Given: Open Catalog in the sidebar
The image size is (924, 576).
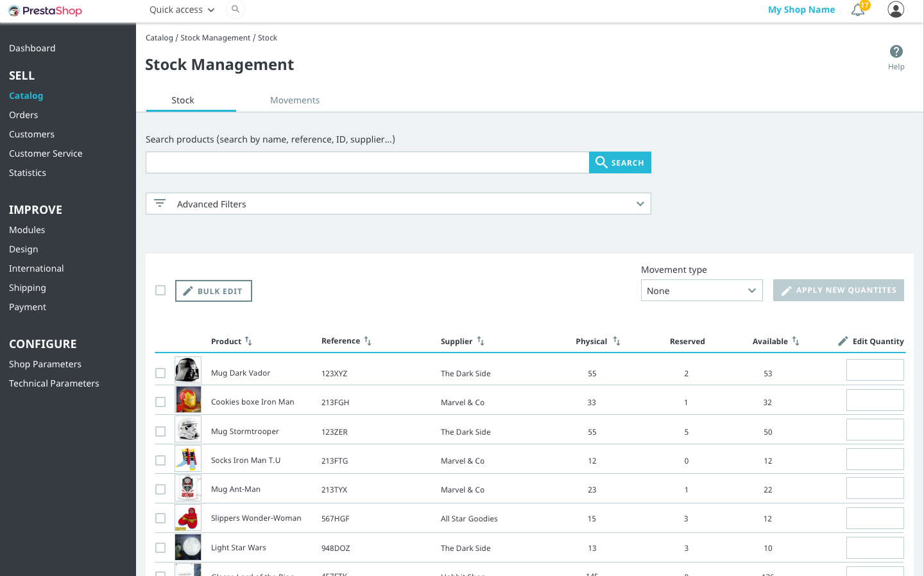Looking at the screenshot, I should tap(26, 96).
